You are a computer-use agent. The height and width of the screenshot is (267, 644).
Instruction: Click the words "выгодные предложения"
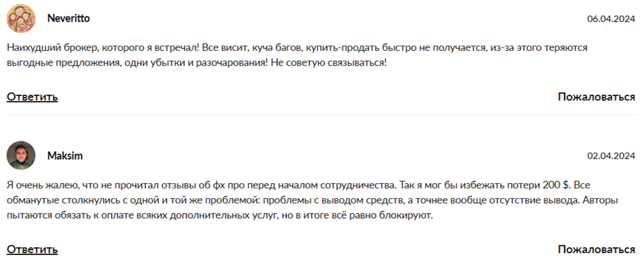53,63
